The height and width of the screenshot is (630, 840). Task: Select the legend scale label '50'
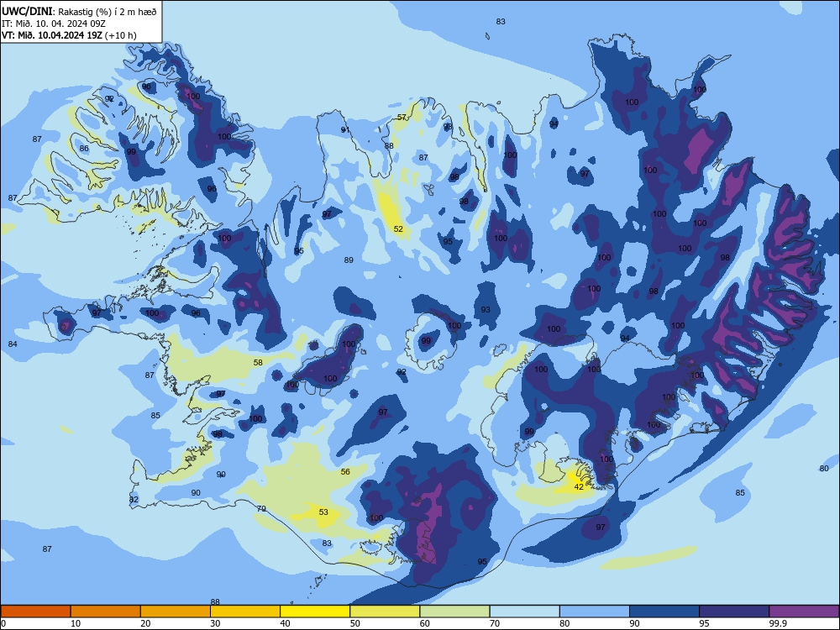(355, 623)
